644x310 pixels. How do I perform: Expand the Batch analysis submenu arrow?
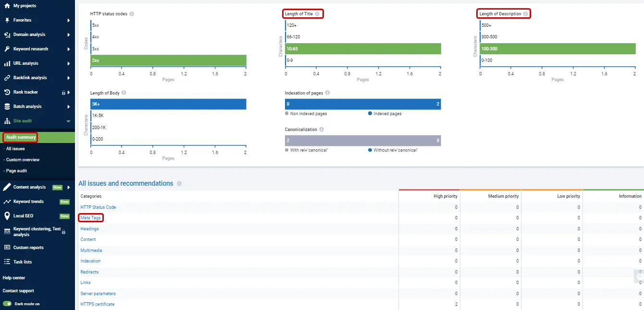pos(69,107)
